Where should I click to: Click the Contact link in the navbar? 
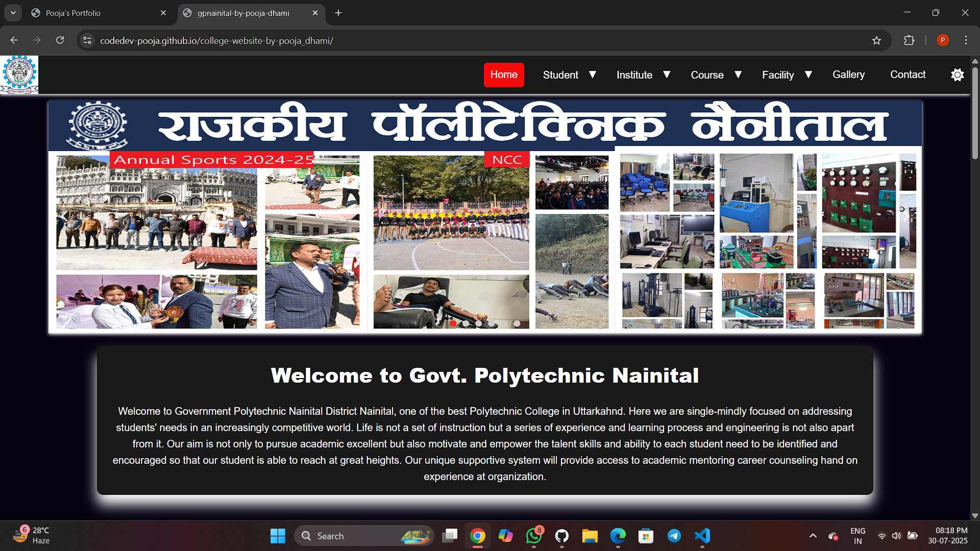(x=908, y=74)
